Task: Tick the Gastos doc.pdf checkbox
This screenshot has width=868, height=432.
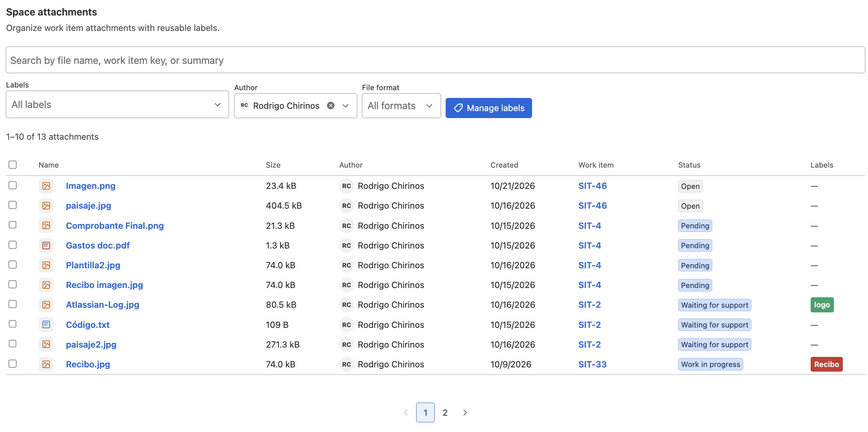Action: [x=13, y=245]
